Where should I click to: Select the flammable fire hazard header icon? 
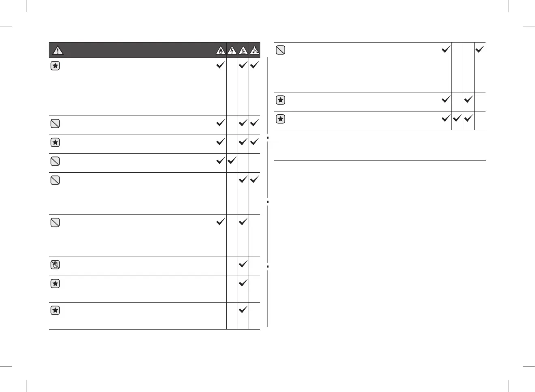pos(220,50)
